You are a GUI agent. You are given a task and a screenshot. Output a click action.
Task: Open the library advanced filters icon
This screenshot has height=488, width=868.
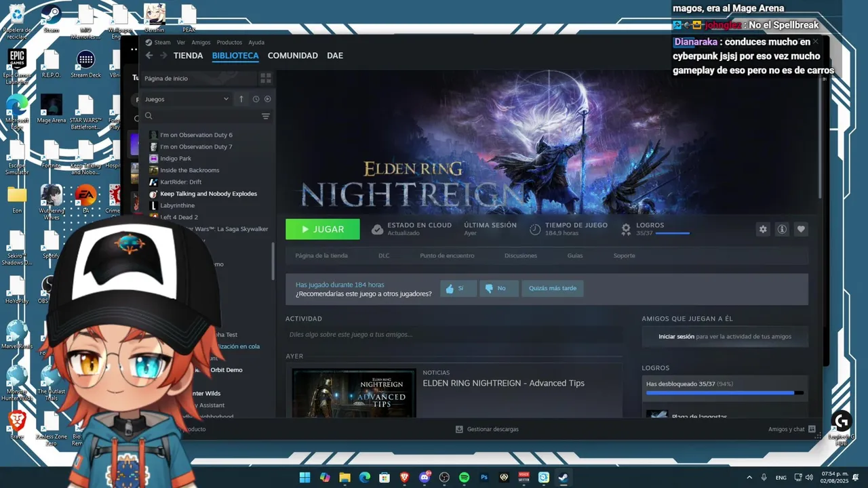tap(266, 116)
